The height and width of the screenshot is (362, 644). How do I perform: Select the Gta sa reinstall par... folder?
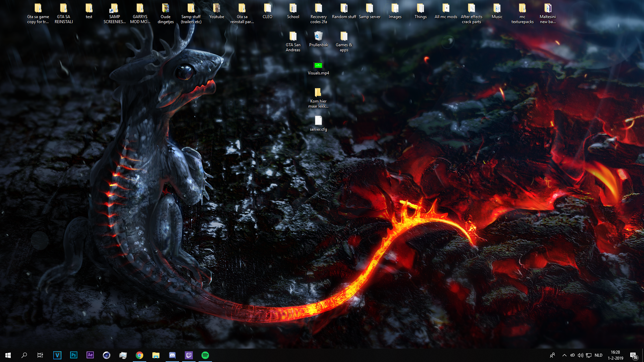242,13
